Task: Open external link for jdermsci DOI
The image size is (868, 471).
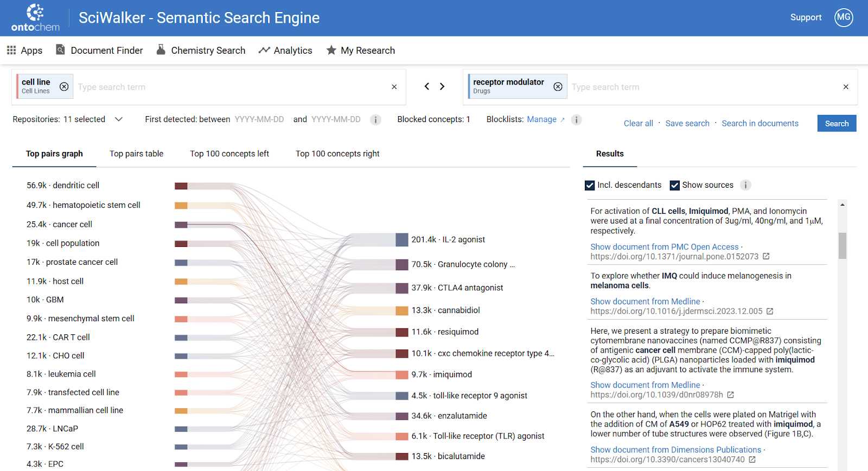Action: click(x=770, y=311)
